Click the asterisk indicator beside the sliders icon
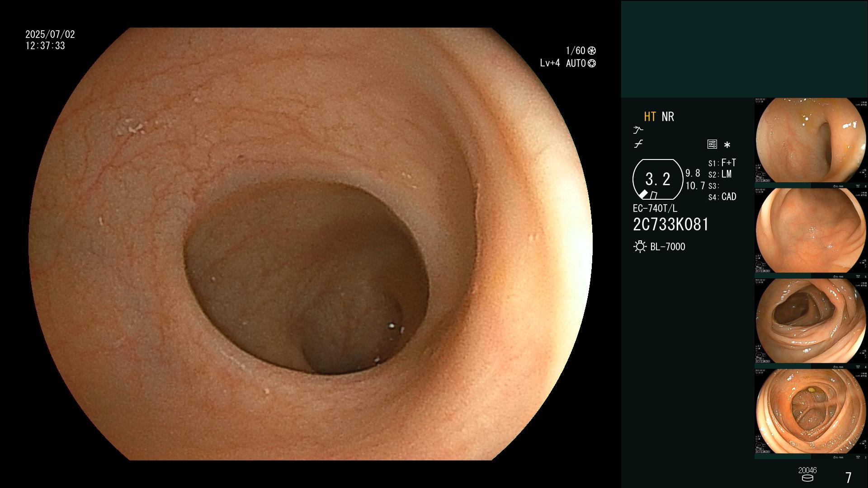The width and height of the screenshot is (868, 488). tap(727, 145)
